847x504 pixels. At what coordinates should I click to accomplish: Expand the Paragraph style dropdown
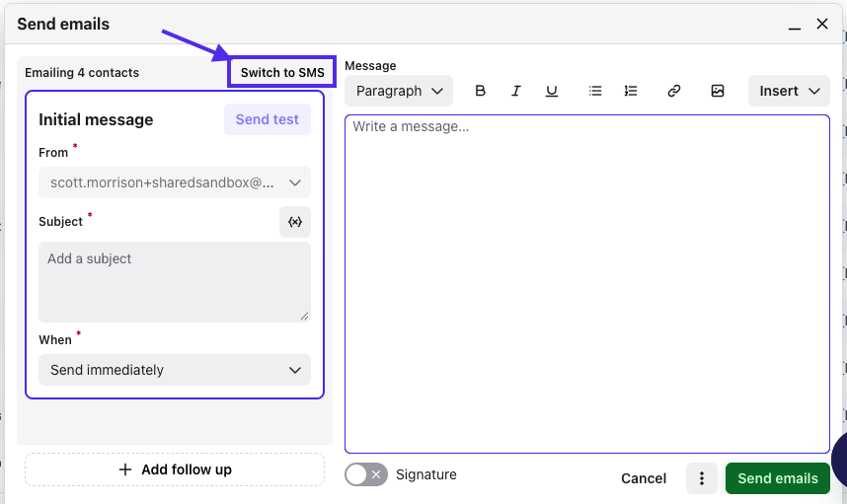click(x=399, y=91)
